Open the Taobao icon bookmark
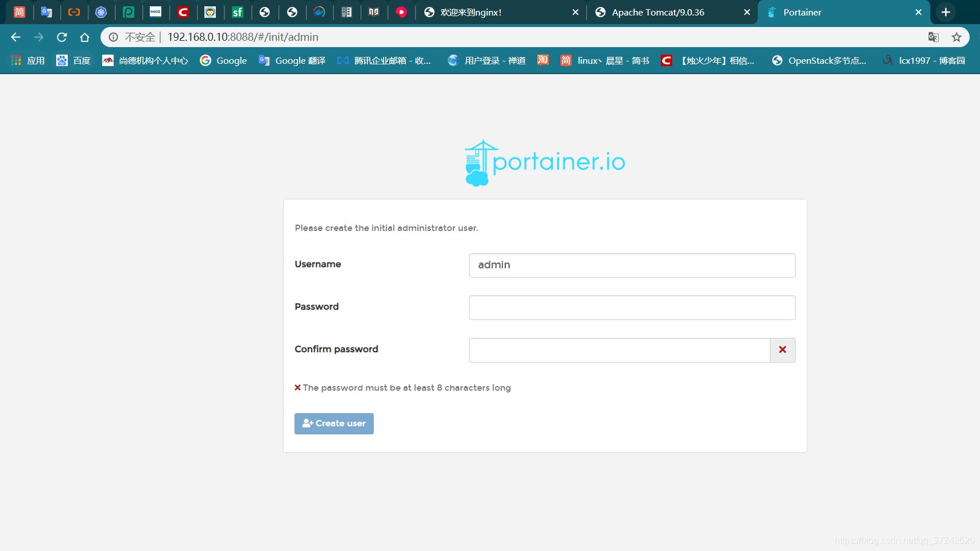The width and height of the screenshot is (980, 551). click(x=543, y=60)
